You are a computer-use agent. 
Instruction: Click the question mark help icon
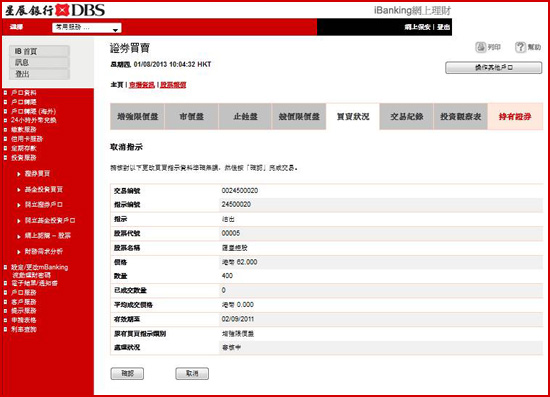[x=520, y=47]
